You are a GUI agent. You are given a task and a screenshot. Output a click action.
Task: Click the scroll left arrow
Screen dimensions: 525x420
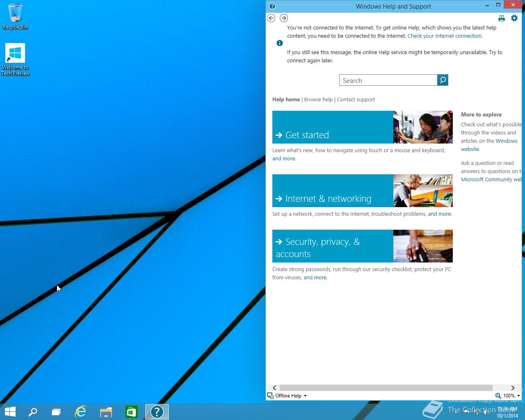tap(274, 388)
